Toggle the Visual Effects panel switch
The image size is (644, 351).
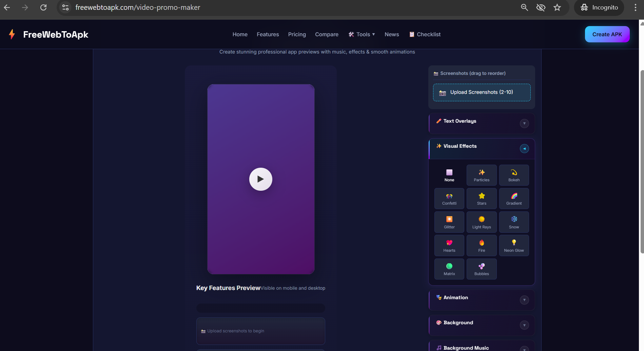[524, 148]
